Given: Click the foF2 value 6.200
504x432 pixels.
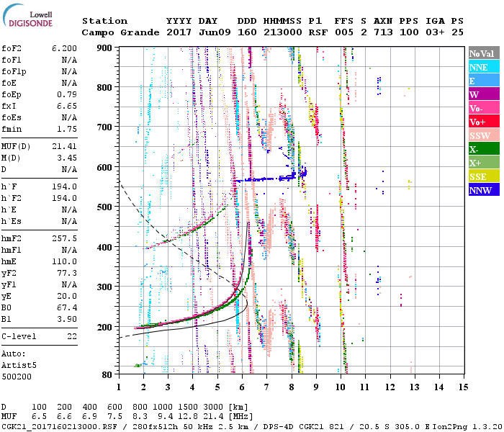Looking at the screenshot, I should point(64,48).
